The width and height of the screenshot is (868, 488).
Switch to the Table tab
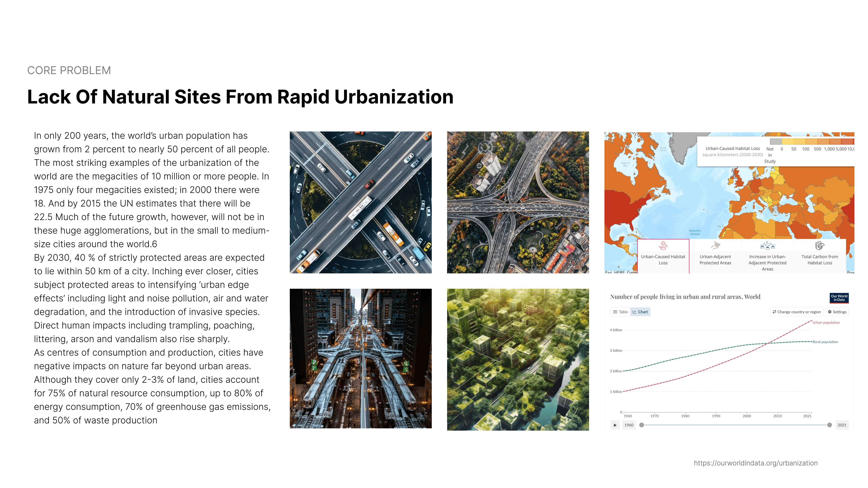[x=620, y=312]
